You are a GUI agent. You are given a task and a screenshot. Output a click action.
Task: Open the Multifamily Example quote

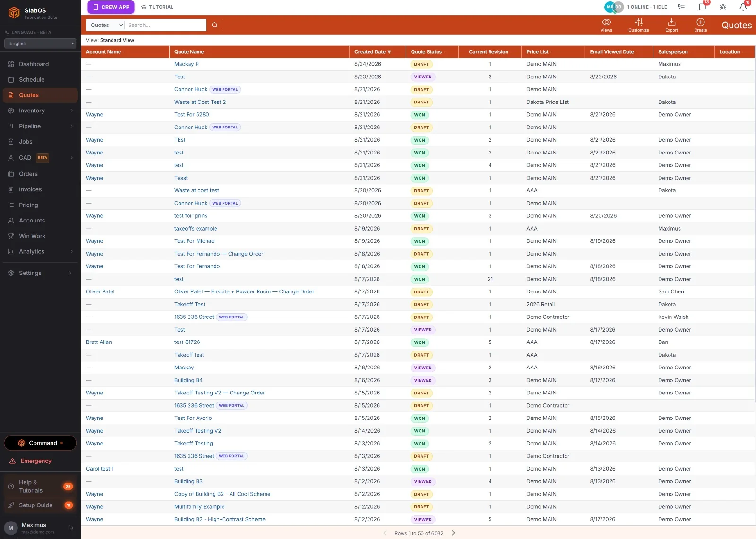[199, 507]
